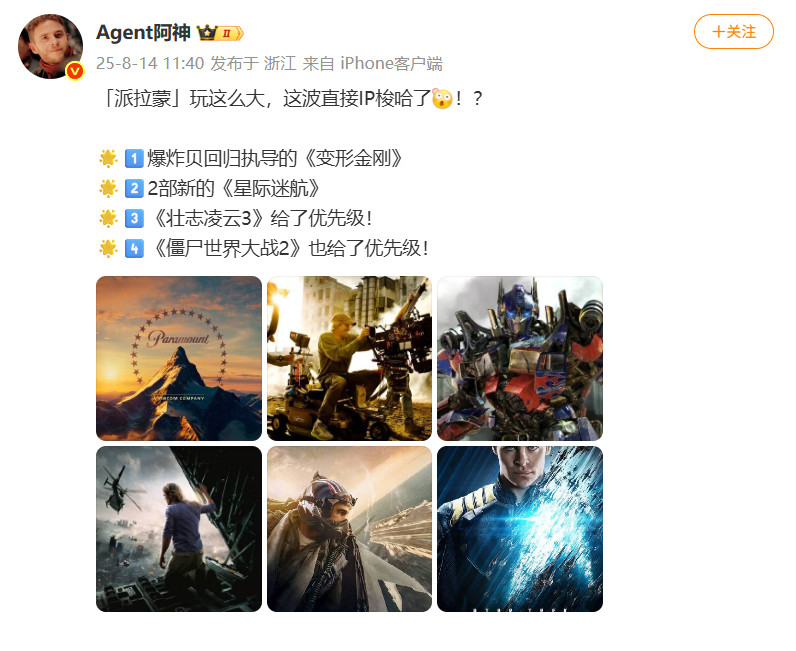The image size is (796, 651).
Task: Open the Paramount logo thumbnail
Action: pos(179,359)
